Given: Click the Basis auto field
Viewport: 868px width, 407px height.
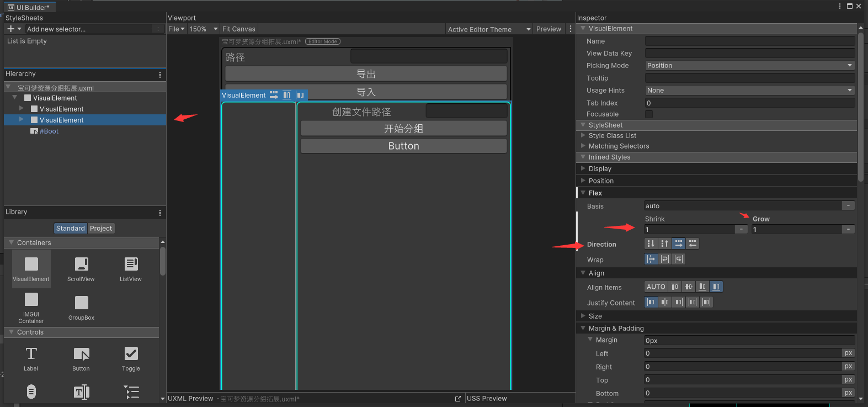Looking at the screenshot, I should (x=743, y=206).
